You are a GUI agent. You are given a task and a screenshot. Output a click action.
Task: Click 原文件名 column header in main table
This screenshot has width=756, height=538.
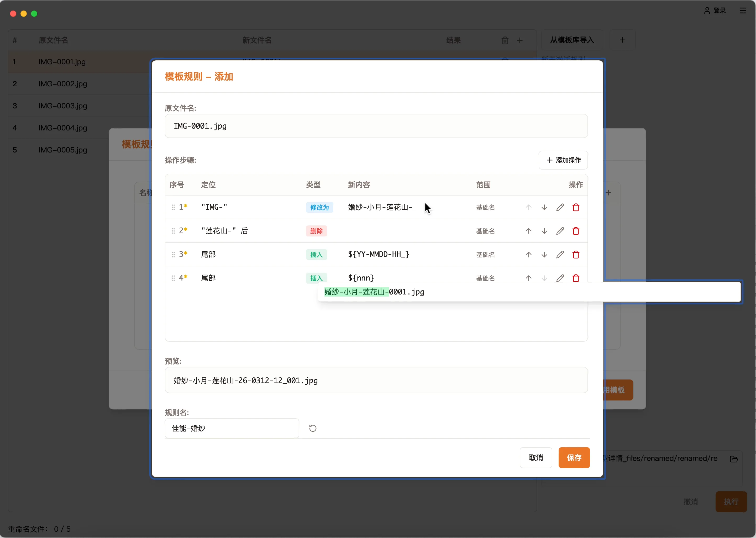(x=53, y=40)
